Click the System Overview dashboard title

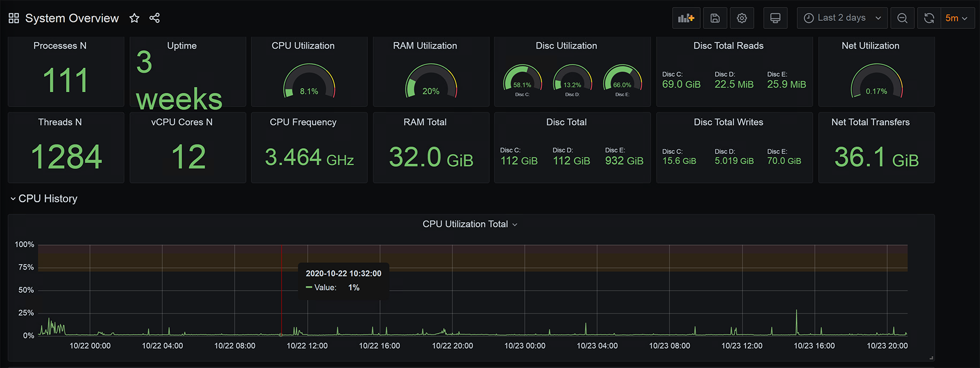[x=72, y=18]
